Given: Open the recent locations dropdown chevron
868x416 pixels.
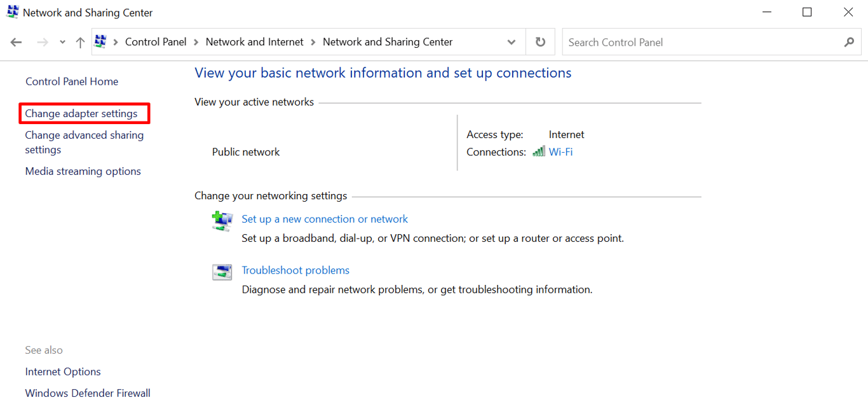Looking at the screenshot, I should tap(62, 41).
